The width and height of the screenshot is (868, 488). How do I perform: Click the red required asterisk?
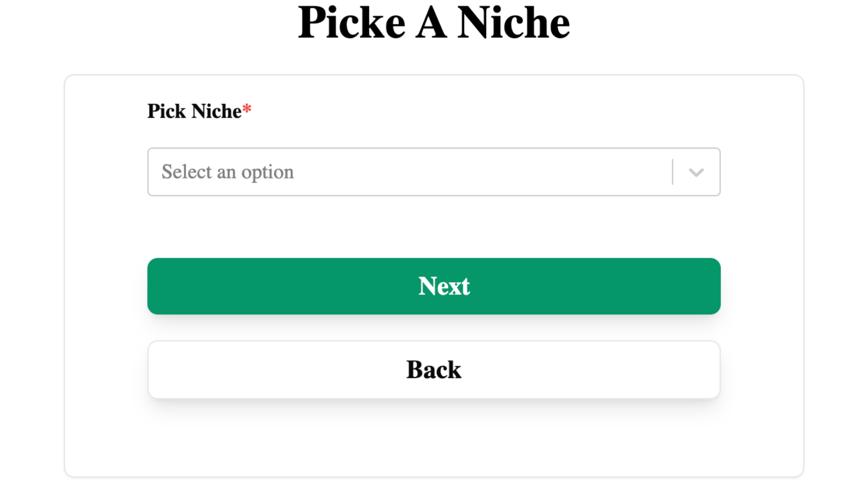247,109
